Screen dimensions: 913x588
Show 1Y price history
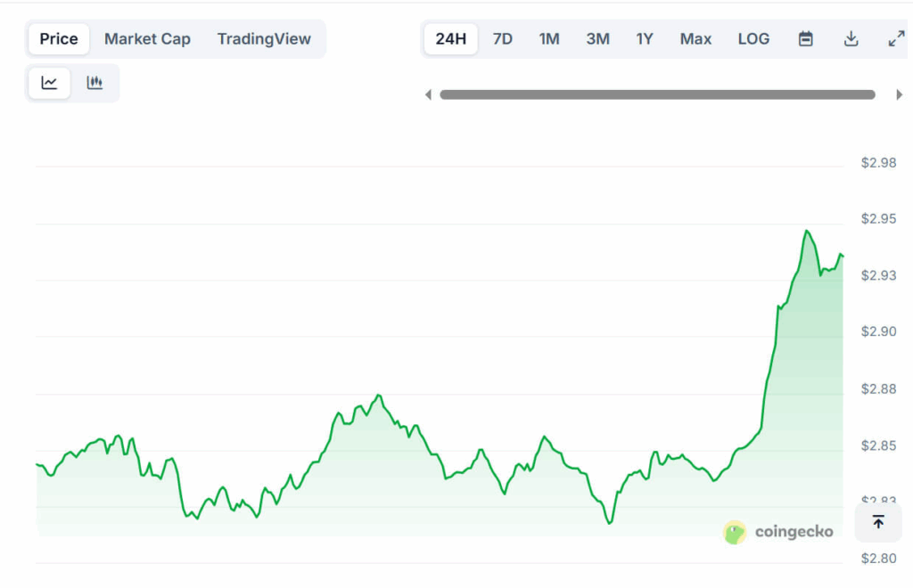click(x=645, y=39)
